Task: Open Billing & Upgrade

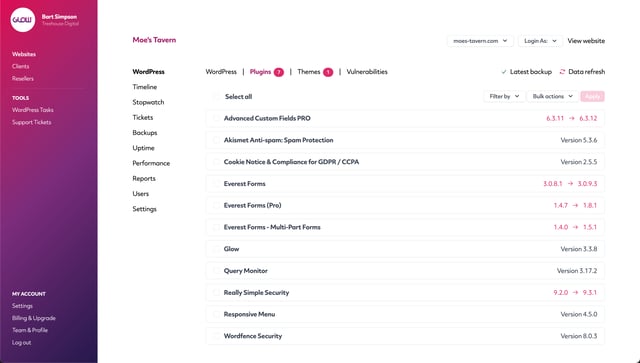Action: 33,318
